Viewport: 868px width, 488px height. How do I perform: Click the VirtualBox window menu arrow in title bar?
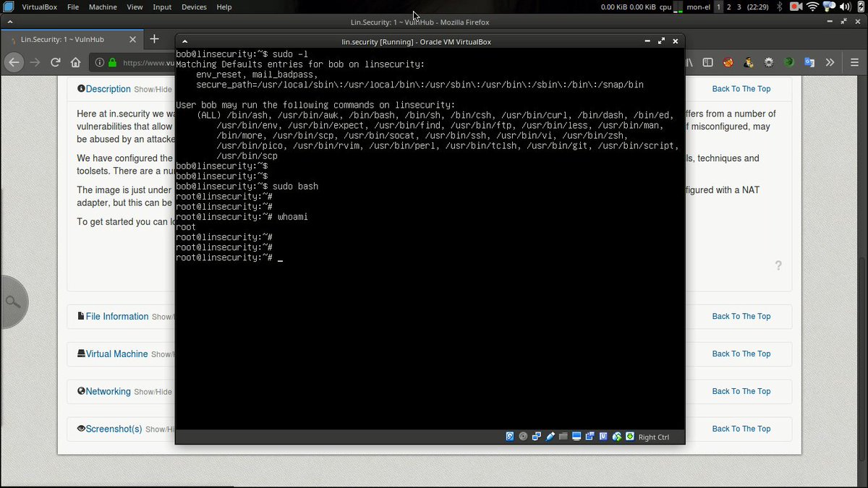[x=185, y=41]
